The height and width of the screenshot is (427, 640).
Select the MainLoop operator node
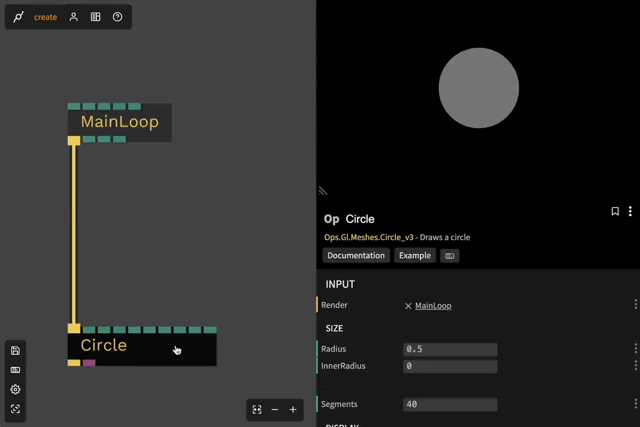pyautogui.click(x=120, y=122)
